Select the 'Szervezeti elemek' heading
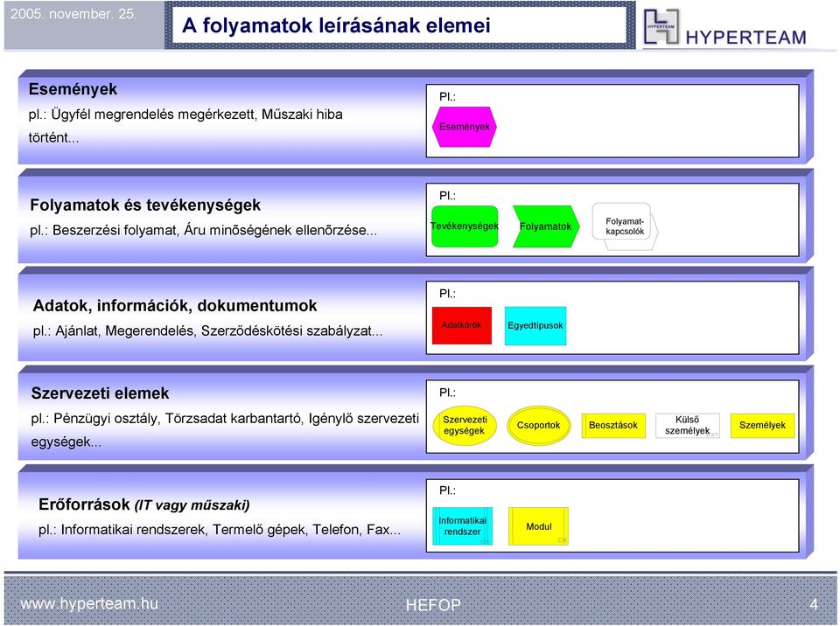The image size is (840, 626). coord(100,393)
